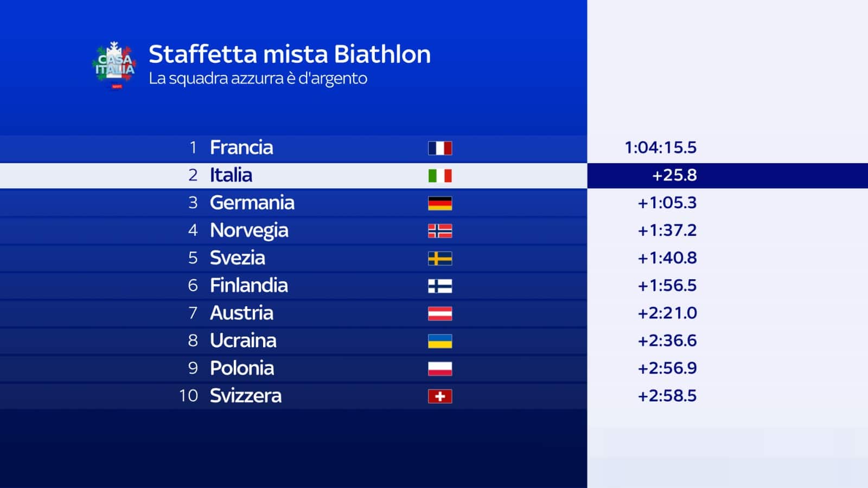Click the German flag icon
The width and height of the screenshot is (868, 488).
[439, 203]
